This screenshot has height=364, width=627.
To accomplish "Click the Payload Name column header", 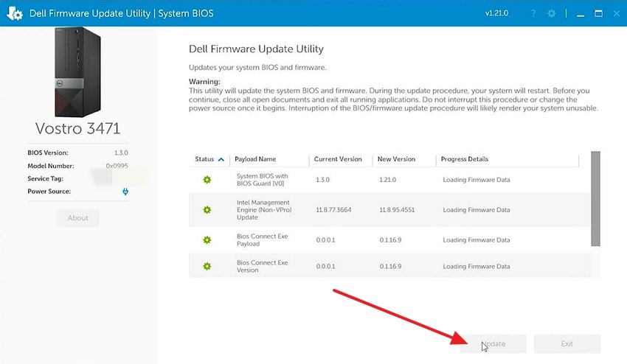I will 255,159.
